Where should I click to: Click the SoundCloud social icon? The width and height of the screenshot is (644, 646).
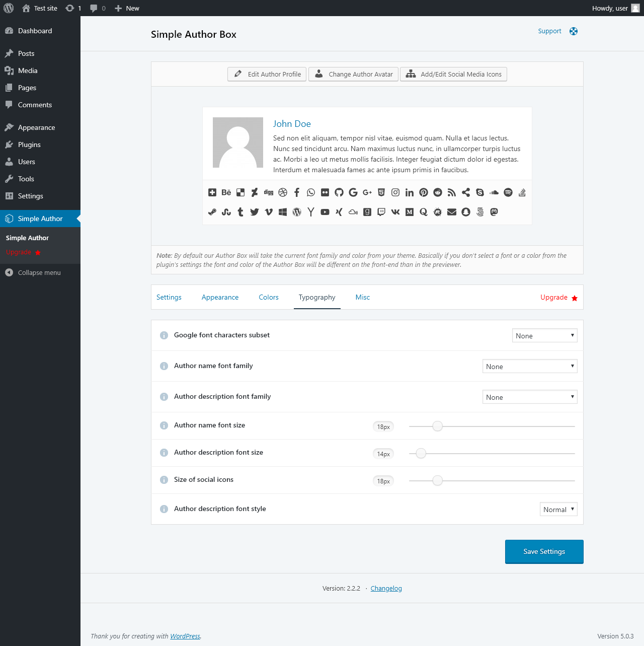[494, 192]
